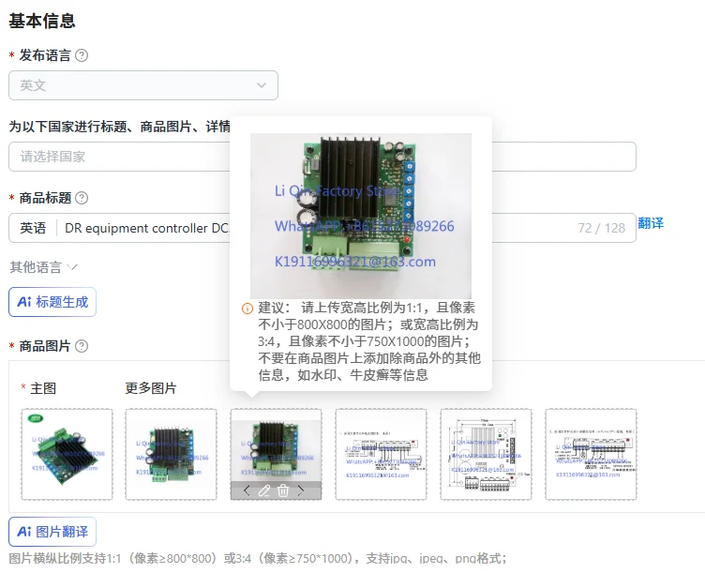Open 发布语言 dropdown showing 英文
The width and height of the screenshot is (705, 588).
click(143, 85)
